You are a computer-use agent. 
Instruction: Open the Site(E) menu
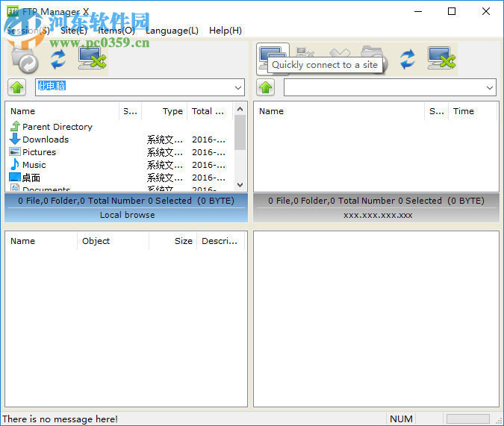point(74,31)
